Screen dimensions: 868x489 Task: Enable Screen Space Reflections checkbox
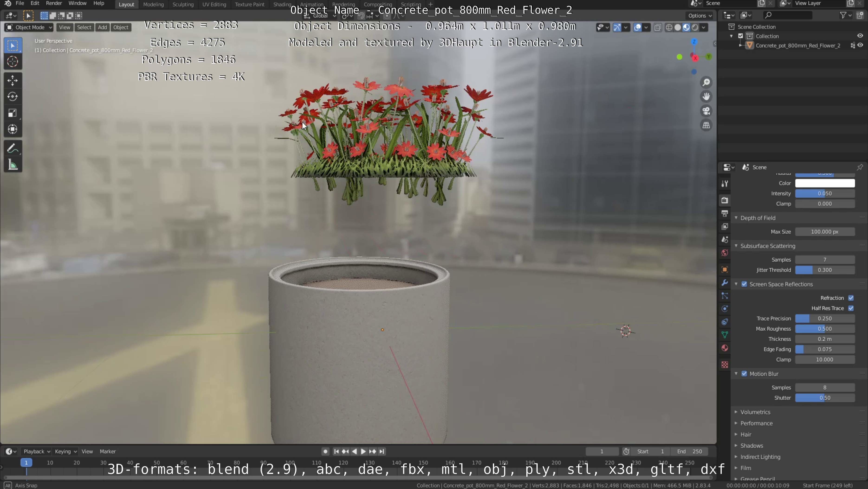[x=744, y=284]
